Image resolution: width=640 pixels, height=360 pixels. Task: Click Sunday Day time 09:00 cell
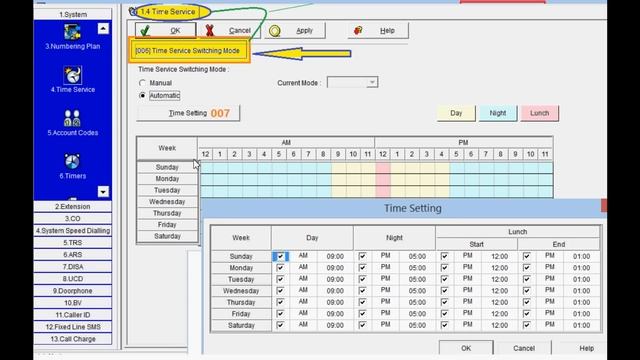coord(335,256)
